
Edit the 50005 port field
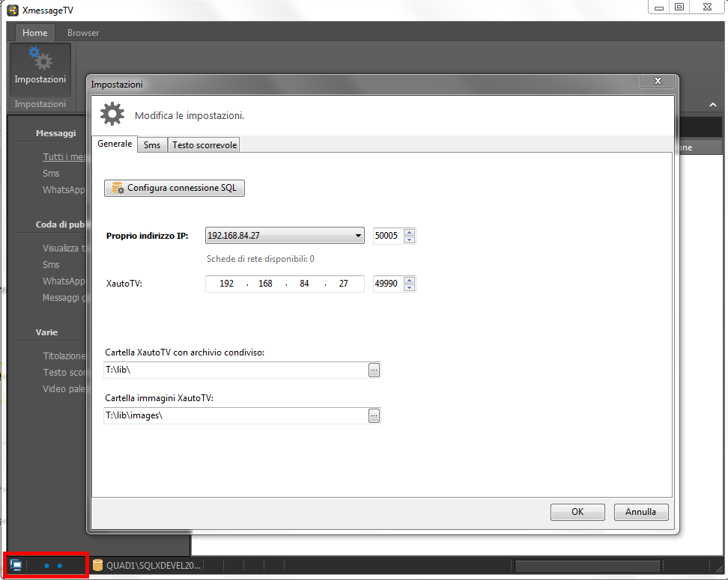388,236
